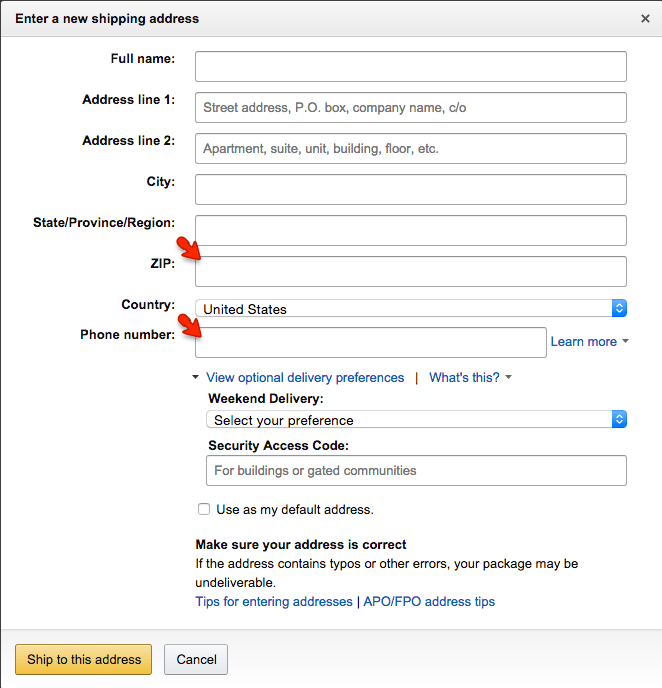Click the Full name input field

click(410, 66)
